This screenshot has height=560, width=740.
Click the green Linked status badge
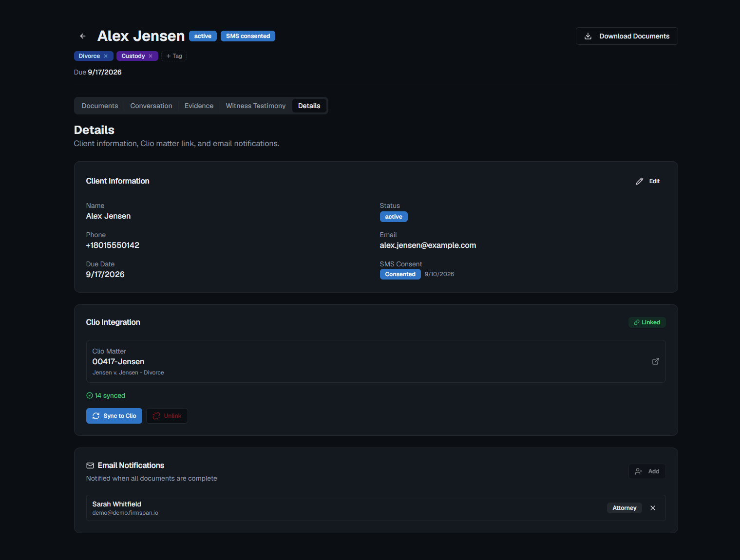647,322
